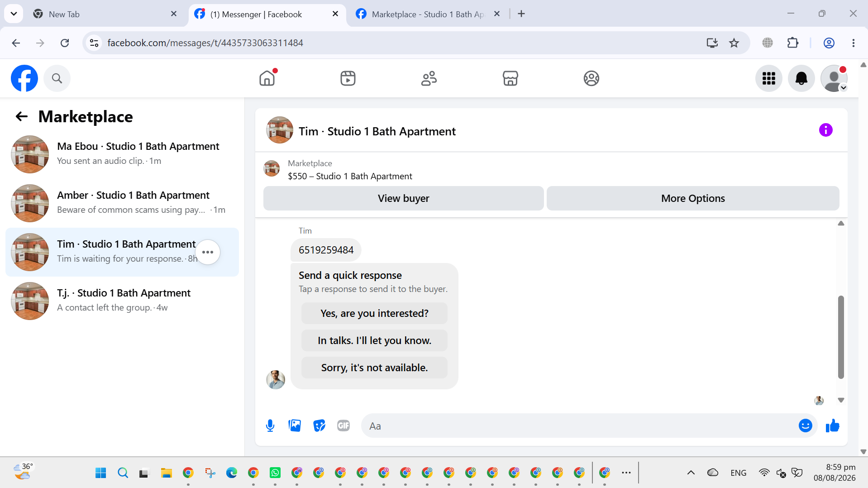Close the New Tab browser tab
Image resolution: width=868 pixels, height=488 pixels.
(x=174, y=14)
